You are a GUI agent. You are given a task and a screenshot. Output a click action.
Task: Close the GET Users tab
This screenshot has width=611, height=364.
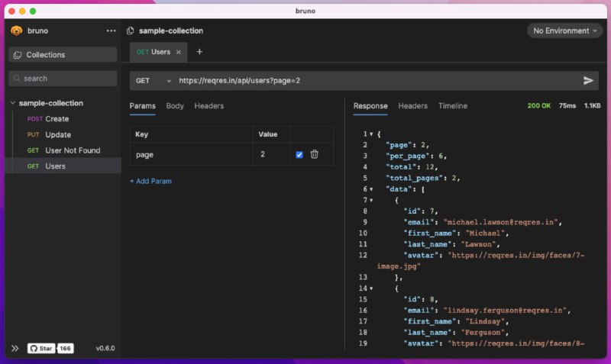click(x=179, y=52)
